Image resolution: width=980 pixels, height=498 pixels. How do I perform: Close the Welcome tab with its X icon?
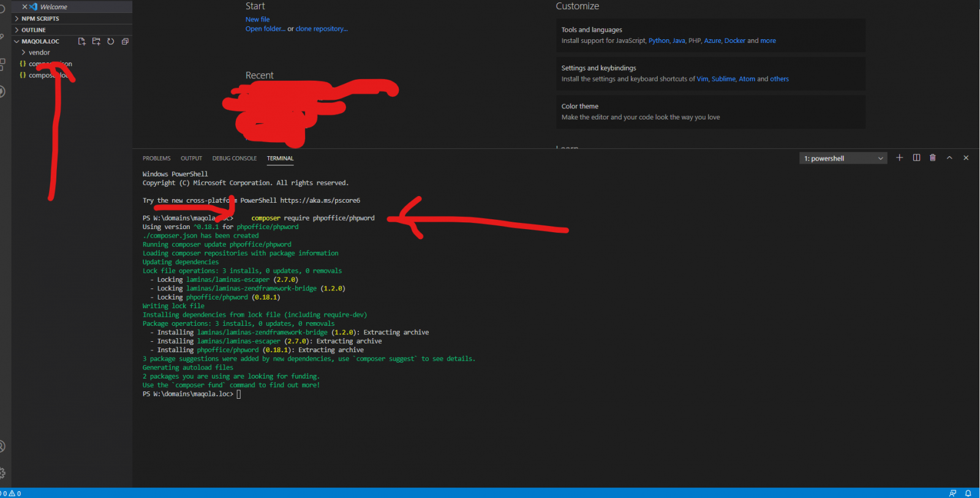click(x=24, y=7)
